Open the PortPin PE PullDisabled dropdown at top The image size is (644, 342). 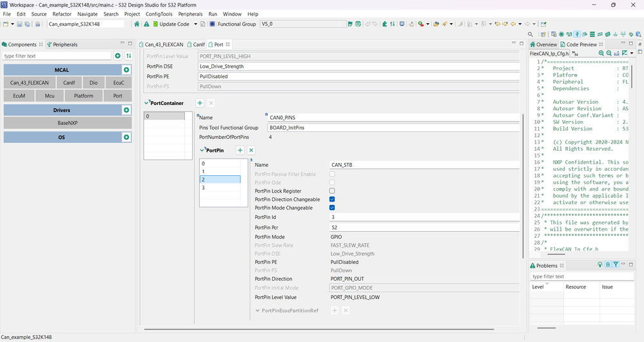coord(359,77)
